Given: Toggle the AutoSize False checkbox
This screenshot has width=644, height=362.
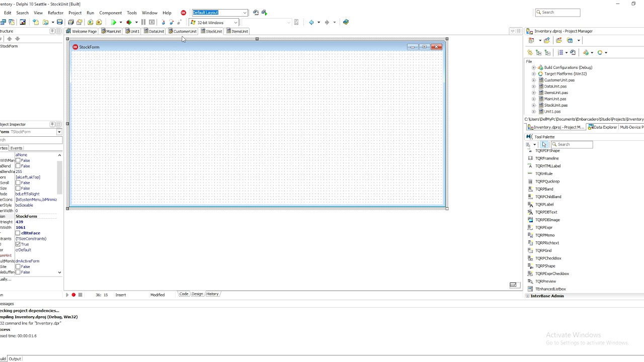Looking at the screenshot, I should coord(18,188).
